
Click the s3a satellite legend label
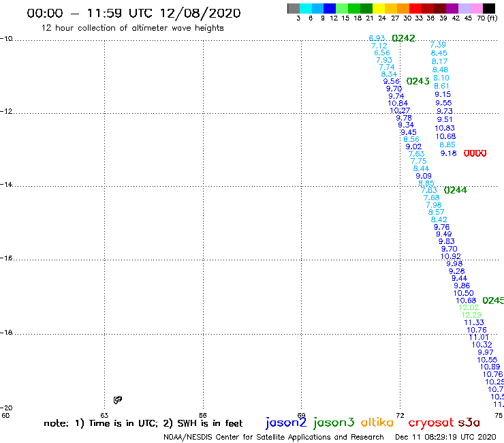click(469, 423)
